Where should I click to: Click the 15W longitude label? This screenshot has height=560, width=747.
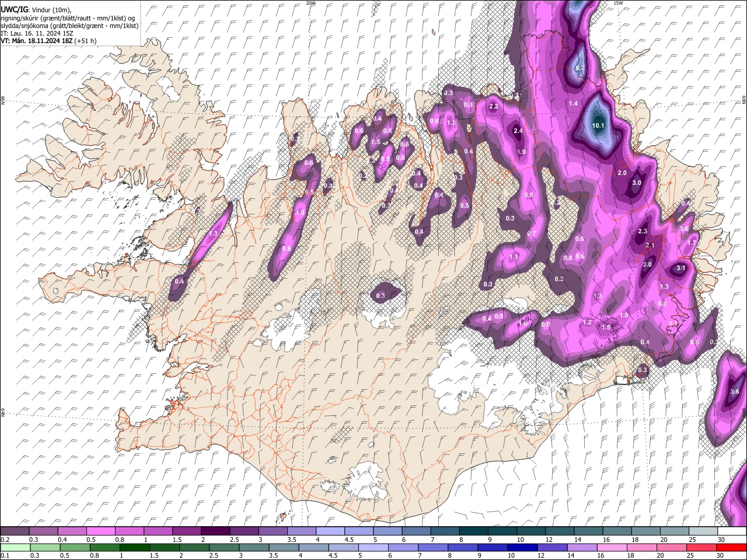(618, 3)
